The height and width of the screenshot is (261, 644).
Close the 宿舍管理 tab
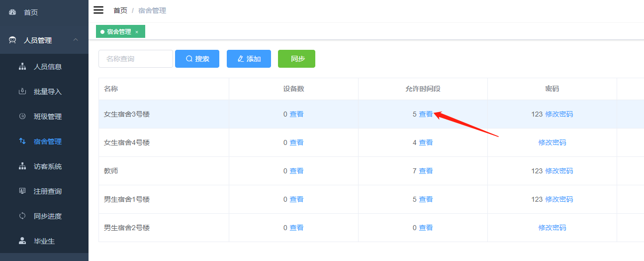coord(137,32)
